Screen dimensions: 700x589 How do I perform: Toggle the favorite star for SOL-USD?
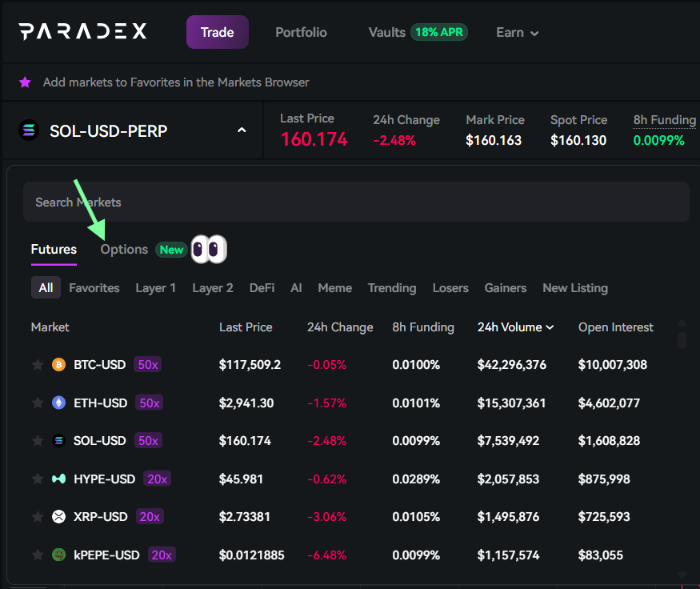(x=37, y=440)
